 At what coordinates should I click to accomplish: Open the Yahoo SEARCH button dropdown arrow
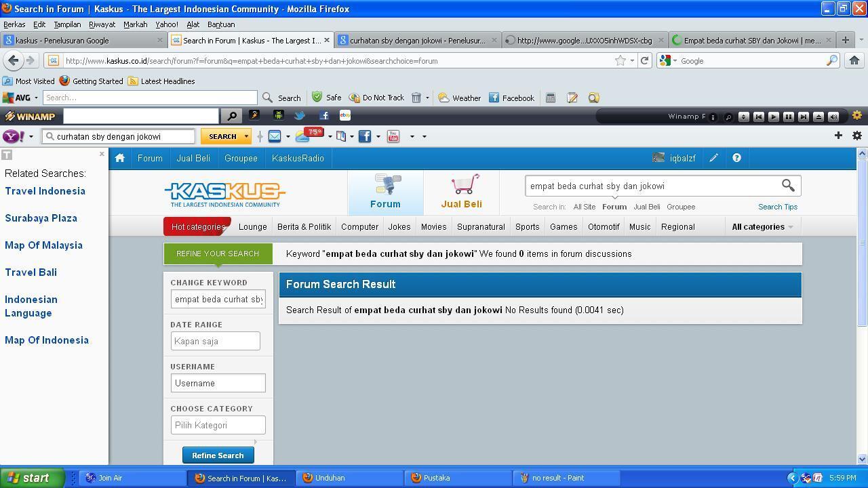click(x=246, y=136)
